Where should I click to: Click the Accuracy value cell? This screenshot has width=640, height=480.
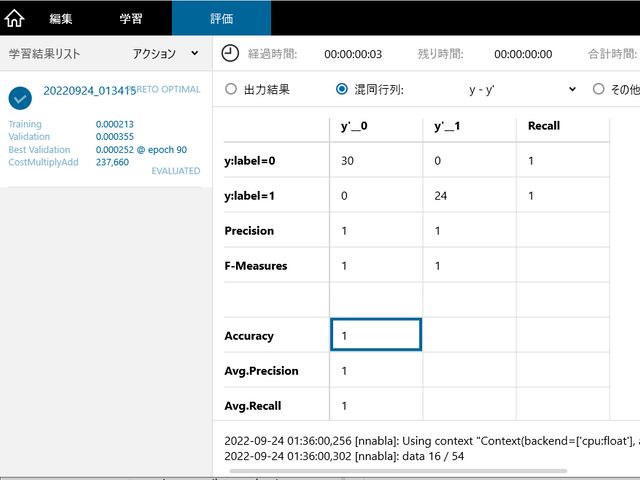click(376, 336)
